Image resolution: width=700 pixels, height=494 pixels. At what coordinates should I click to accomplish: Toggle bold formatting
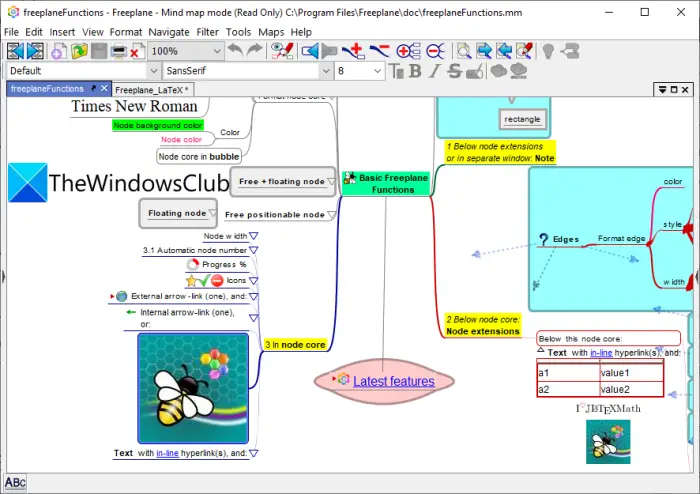coord(415,71)
